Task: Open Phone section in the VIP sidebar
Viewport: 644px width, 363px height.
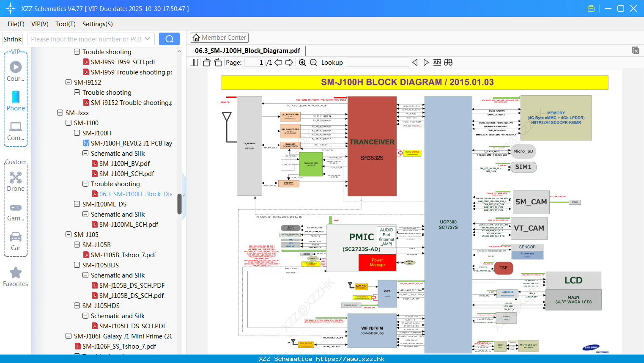Action: [16, 102]
